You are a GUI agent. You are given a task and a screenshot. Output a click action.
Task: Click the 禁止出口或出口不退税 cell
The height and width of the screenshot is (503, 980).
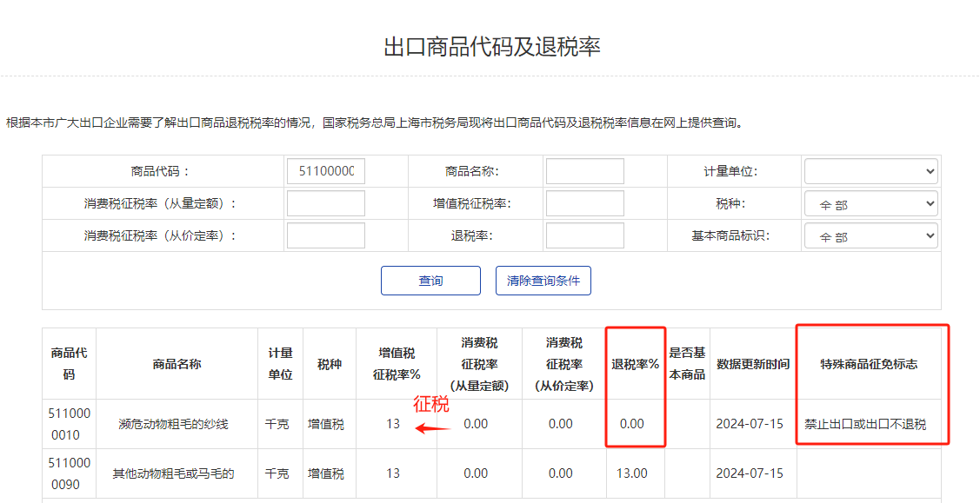(x=865, y=424)
